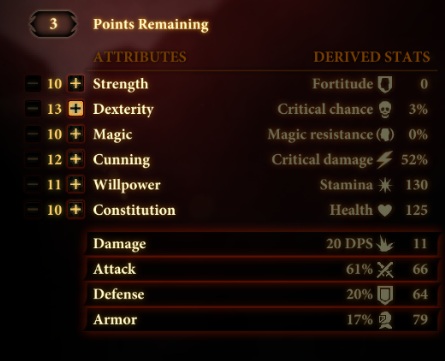Select the Damage stat row

(261, 244)
